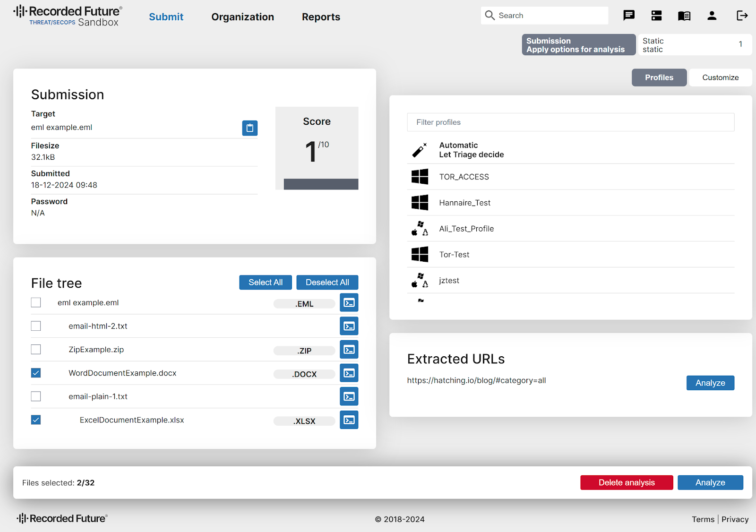
Task: Open the user account profile icon
Action: (x=712, y=16)
